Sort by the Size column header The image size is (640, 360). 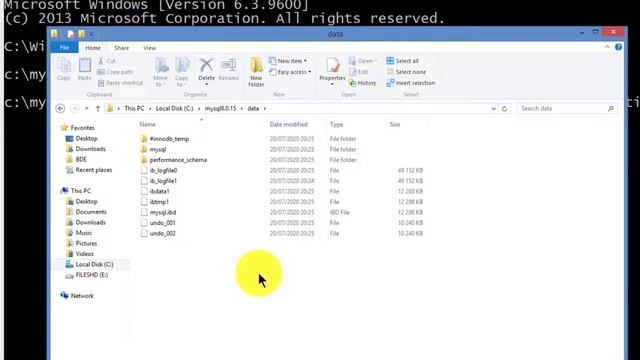[395, 124]
